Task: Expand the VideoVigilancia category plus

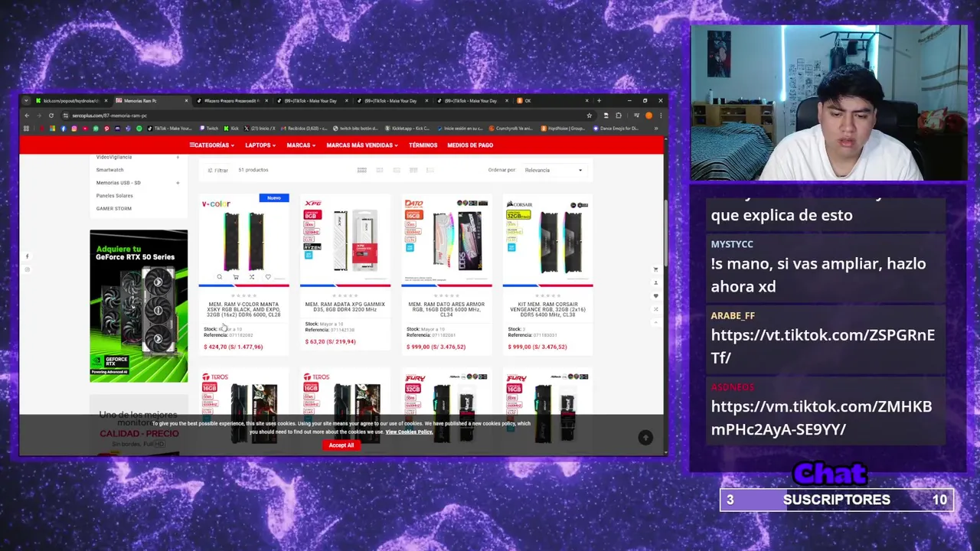Action: [x=178, y=157]
